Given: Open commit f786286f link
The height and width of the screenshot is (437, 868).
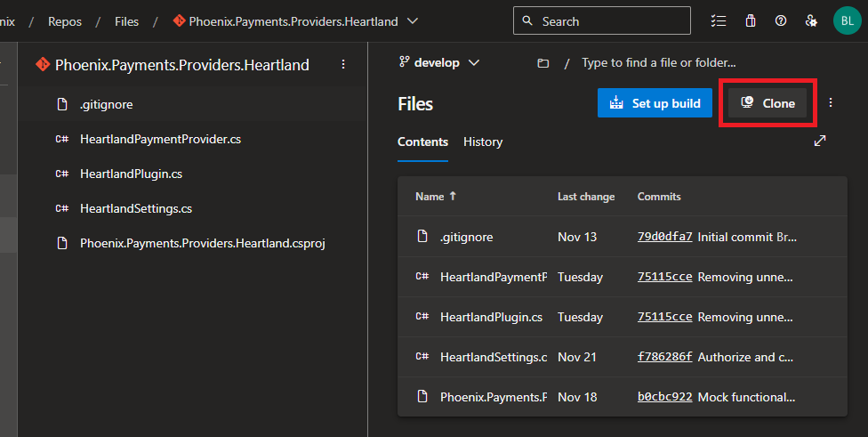Looking at the screenshot, I should pyautogui.click(x=664, y=357).
